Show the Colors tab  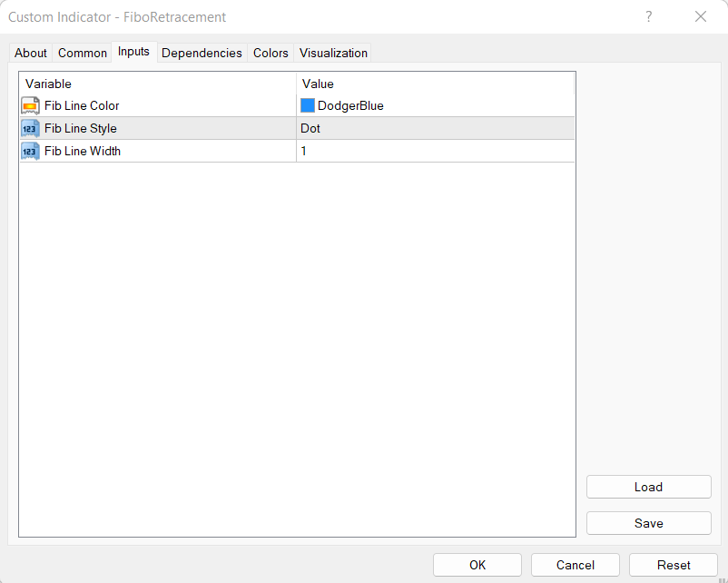[x=271, y=53]
